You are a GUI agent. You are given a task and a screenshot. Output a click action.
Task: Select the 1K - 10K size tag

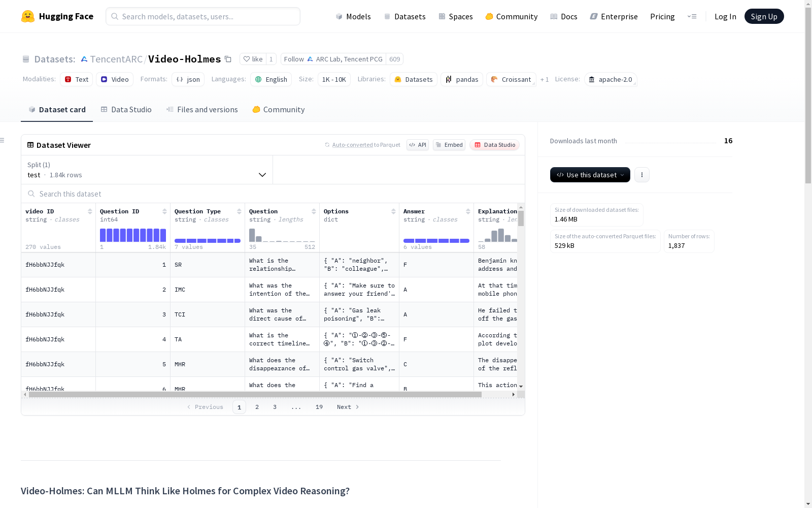[334, 79]
